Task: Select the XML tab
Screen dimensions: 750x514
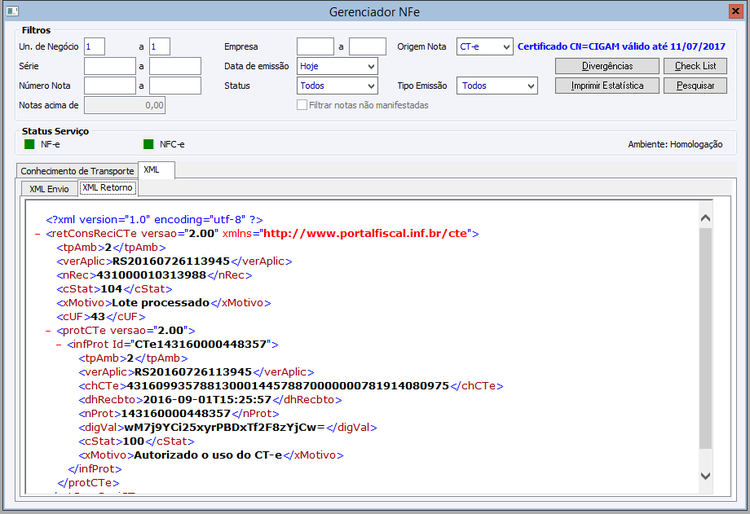Action: click(156, 170)
